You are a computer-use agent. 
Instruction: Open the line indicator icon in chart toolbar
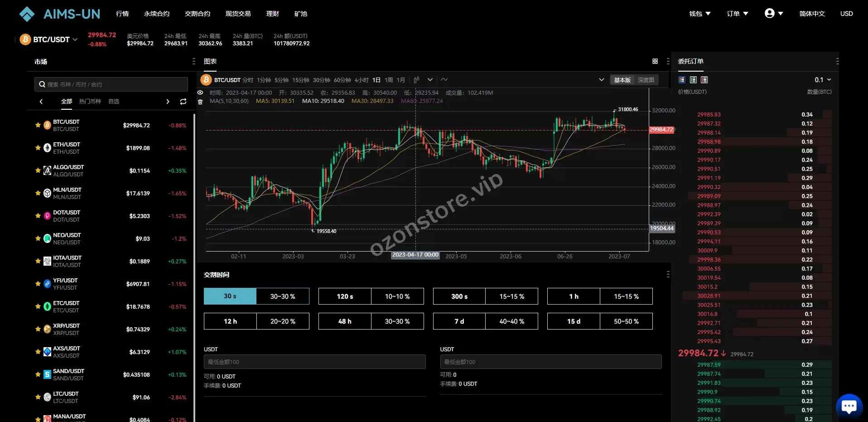point(444,80)
